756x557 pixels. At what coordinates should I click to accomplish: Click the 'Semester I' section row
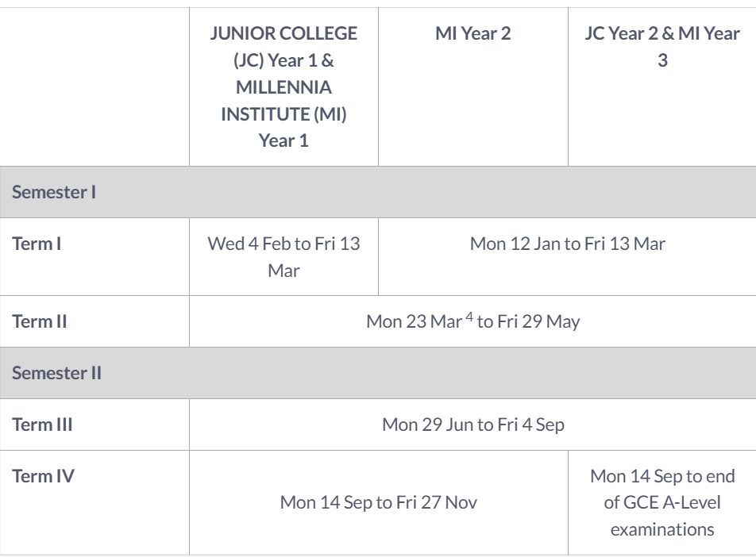click(x=54, y=191)
